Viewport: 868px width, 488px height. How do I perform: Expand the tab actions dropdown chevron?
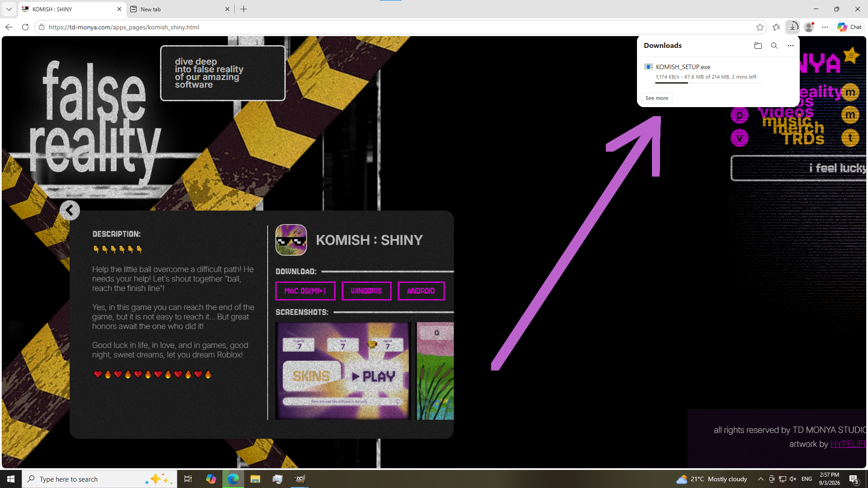(9, 9)
